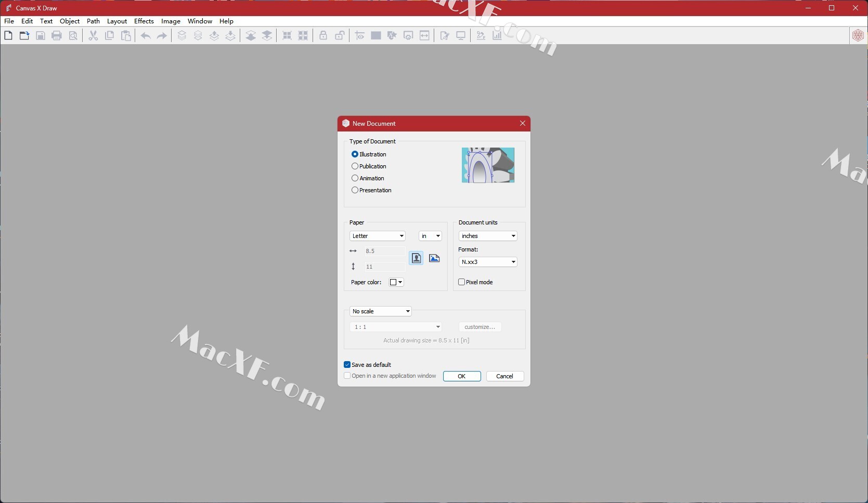Click the first stacked-layers arrange icon
868x503 pixels.
click(182, 35)
